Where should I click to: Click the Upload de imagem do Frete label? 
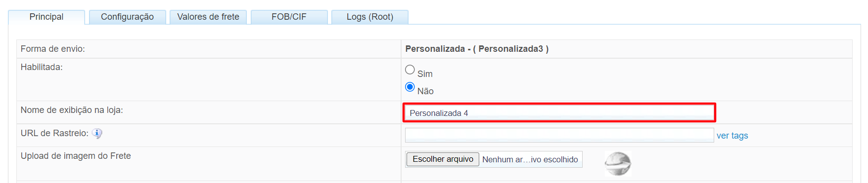76,156
